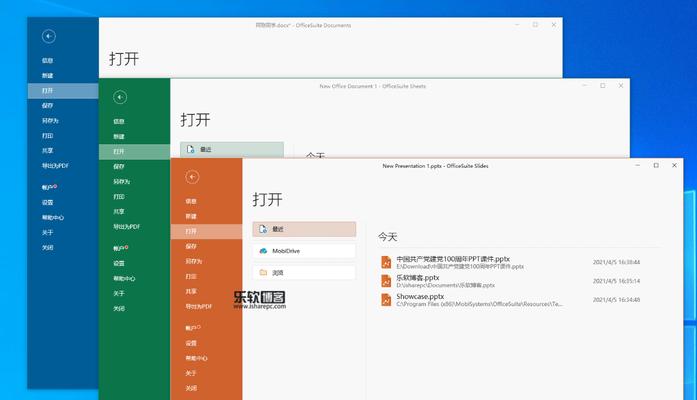Click pptx icon beside Showcase.pptx

[386, 300]
